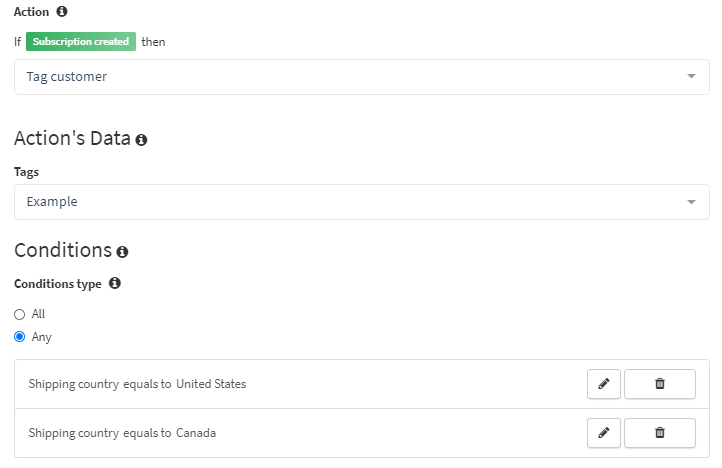Click the Shipping country equals Canada row
This screenshot has height=468, width=722.
pos(361,433)
